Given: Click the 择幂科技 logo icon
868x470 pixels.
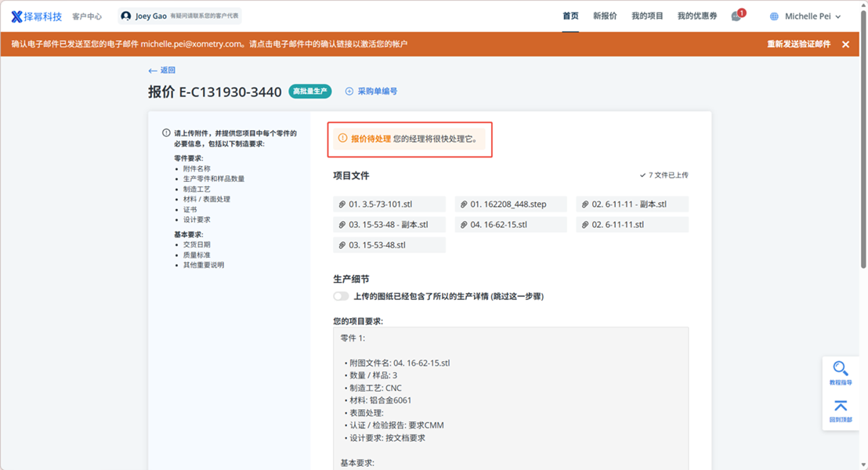Looking at the screenshot, I should (17, 16).
